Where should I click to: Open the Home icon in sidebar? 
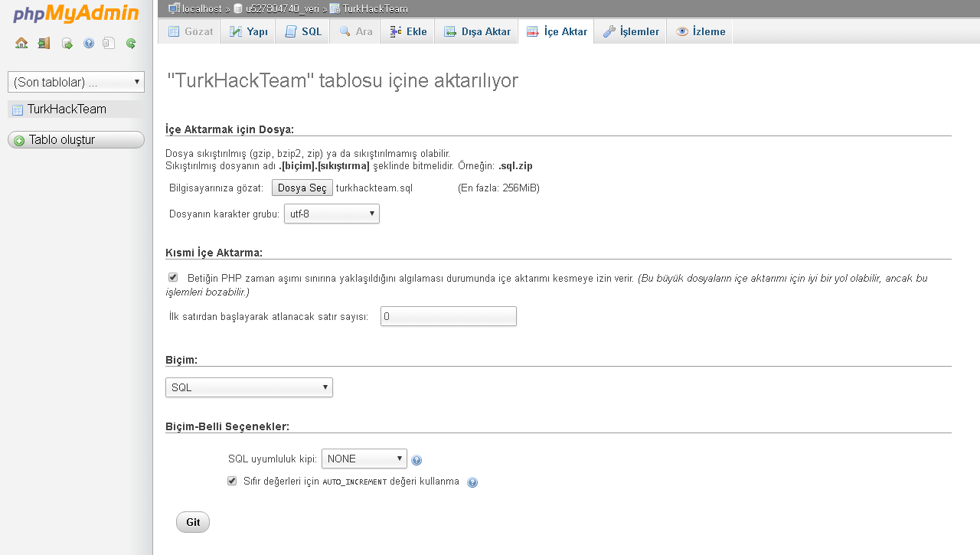(21, 44)
